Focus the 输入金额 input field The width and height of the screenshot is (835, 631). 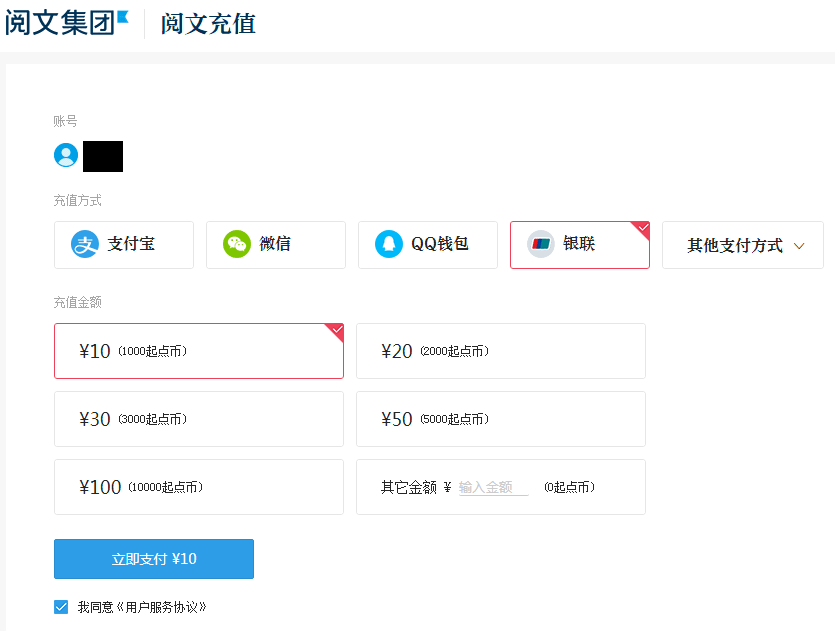click(493, 487)
